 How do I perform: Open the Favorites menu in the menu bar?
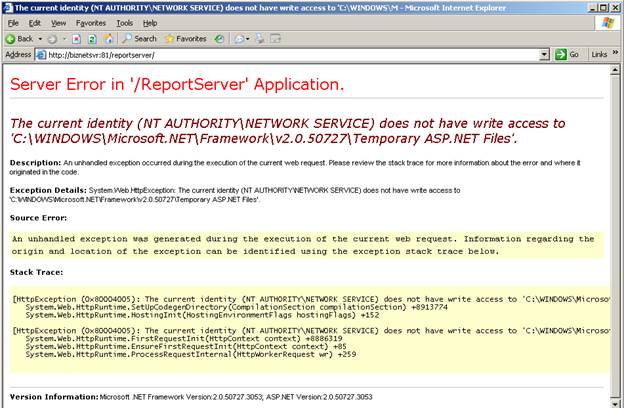pos(91,23)
